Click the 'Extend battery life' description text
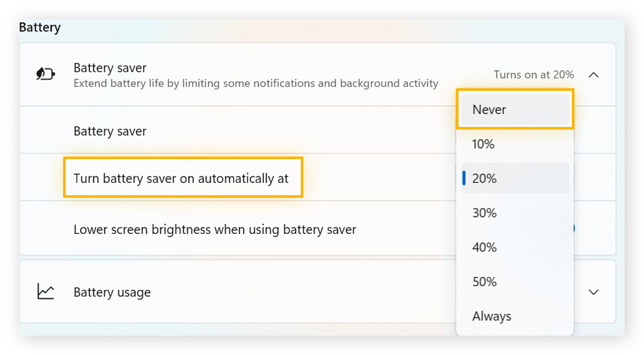The width and height of the screenshot is (644, 355). point(256,83)
